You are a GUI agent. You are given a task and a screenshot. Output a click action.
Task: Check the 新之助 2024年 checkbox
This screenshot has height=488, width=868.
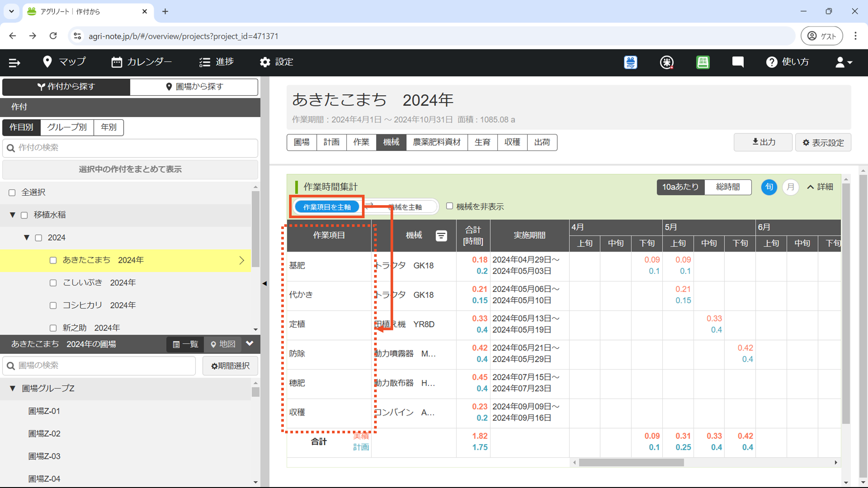coord(53,328)
